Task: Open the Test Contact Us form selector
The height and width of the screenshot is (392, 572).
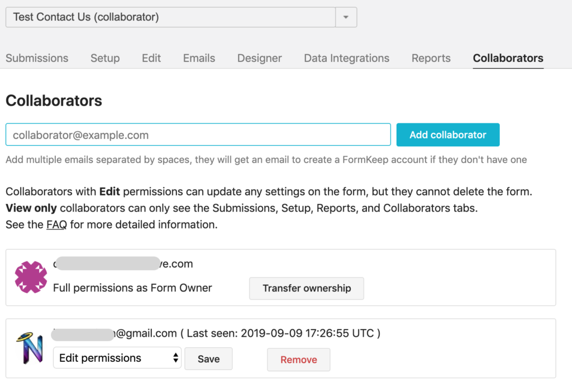Action: [170, 17]
